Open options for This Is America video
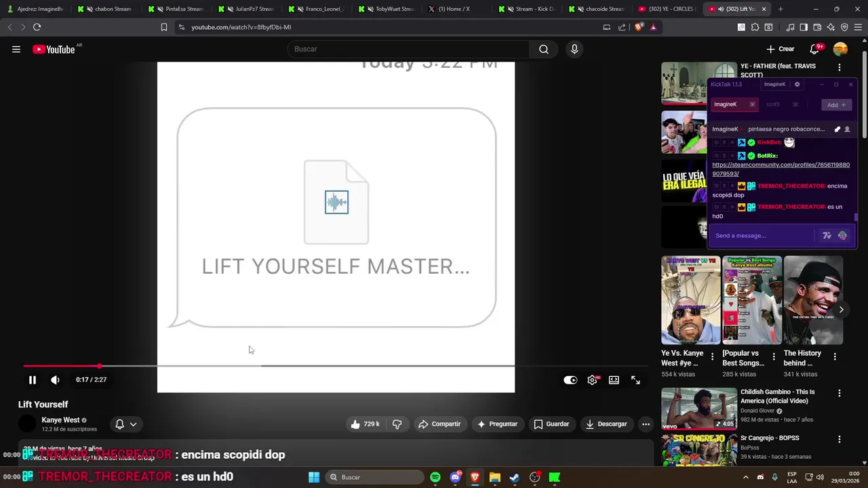This screenshot has width=868, height=488. tap(840, 393)
